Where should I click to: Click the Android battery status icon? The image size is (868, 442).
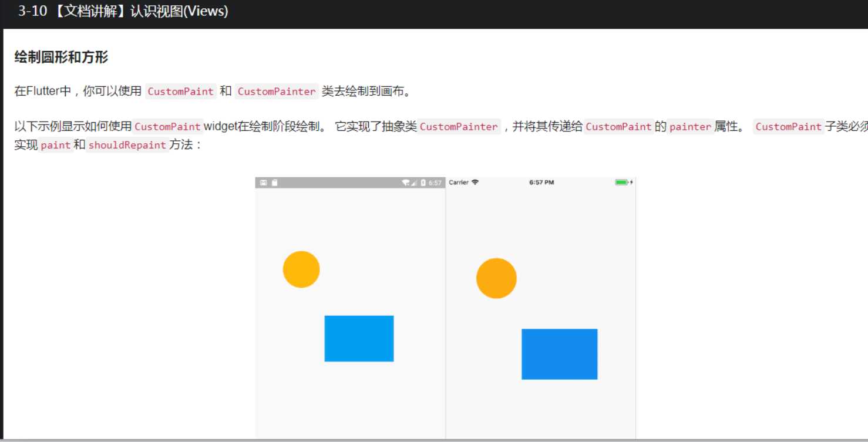pos(423,183)
